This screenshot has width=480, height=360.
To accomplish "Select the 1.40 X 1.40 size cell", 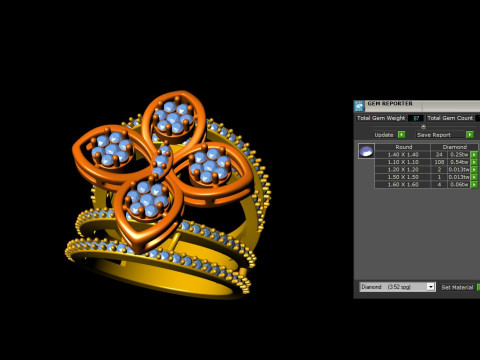I will 403,155.
